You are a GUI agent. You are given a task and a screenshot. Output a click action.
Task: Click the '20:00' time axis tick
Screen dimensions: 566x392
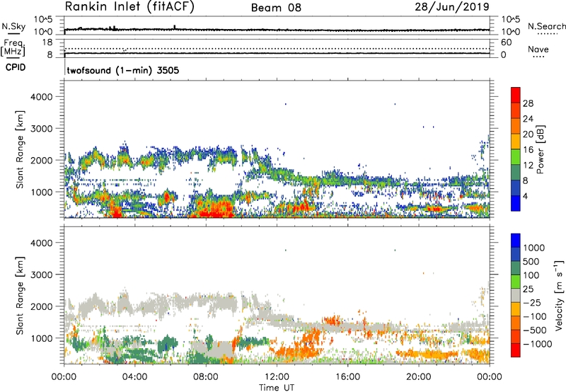pos(419,377)
